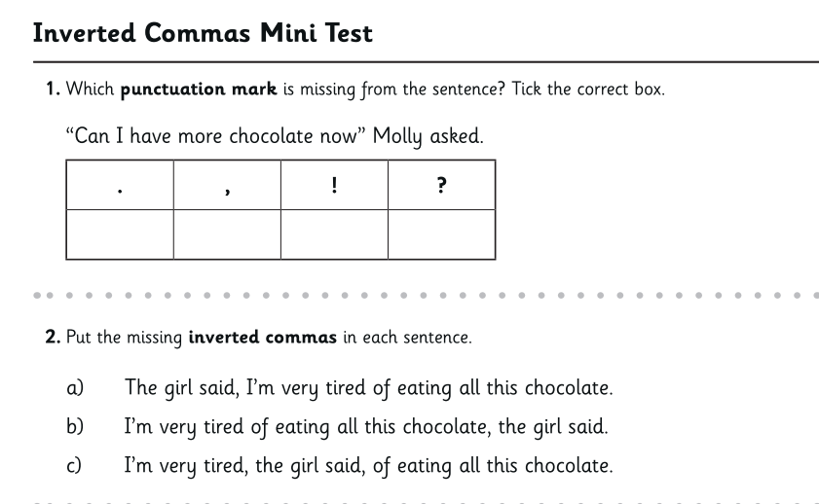Click the comma symbol cell

(x=227, y=185)
